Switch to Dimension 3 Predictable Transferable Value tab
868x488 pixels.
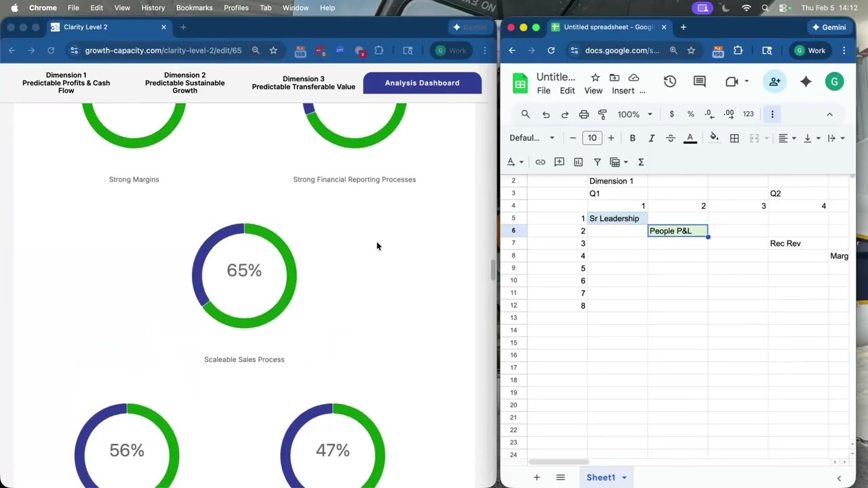coord(304,83)
